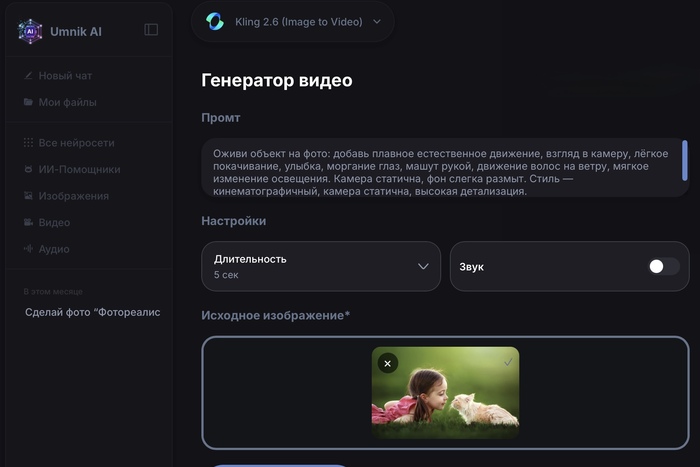Open recent chat Сделай фото Фотореалис
The width and height of the screenshot is (700, 467).
click(92, 312)
